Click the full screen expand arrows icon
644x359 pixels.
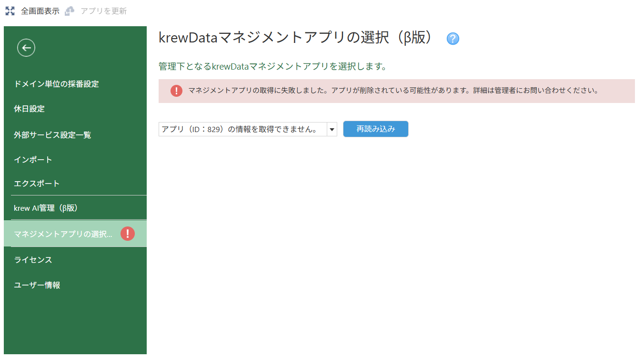[10, 11]
